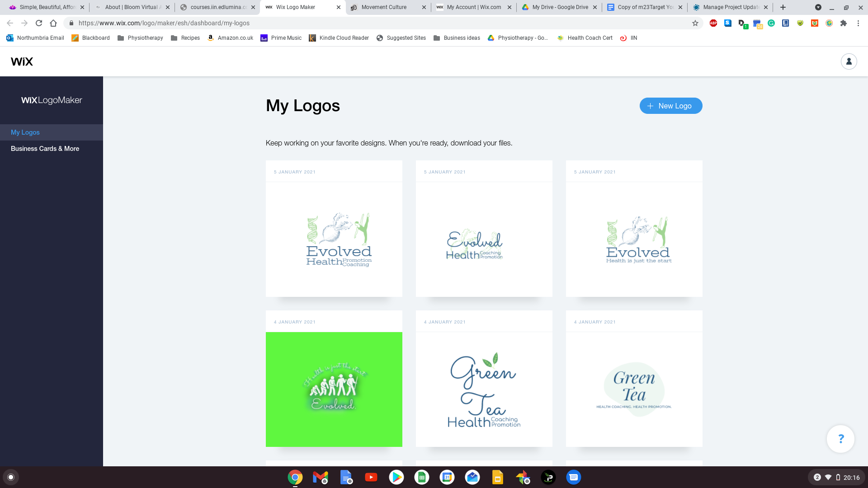Expand the tab search dropdown arrow

point(818,7)
